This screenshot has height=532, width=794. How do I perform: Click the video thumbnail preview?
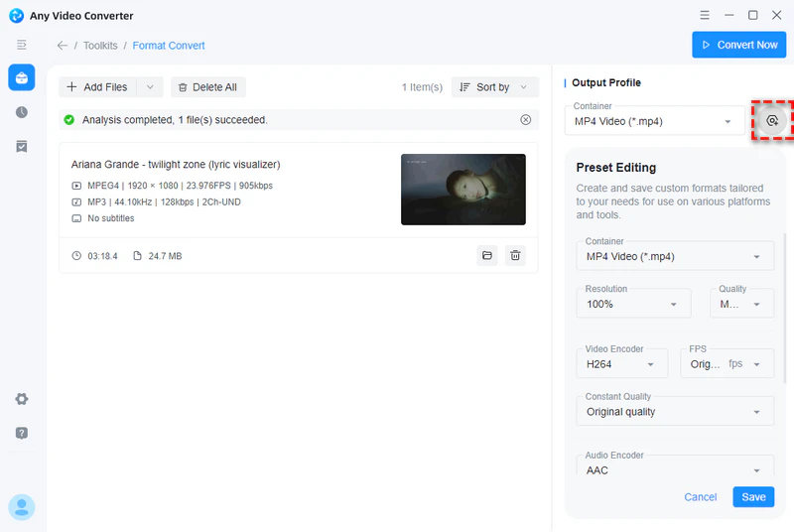463,190
